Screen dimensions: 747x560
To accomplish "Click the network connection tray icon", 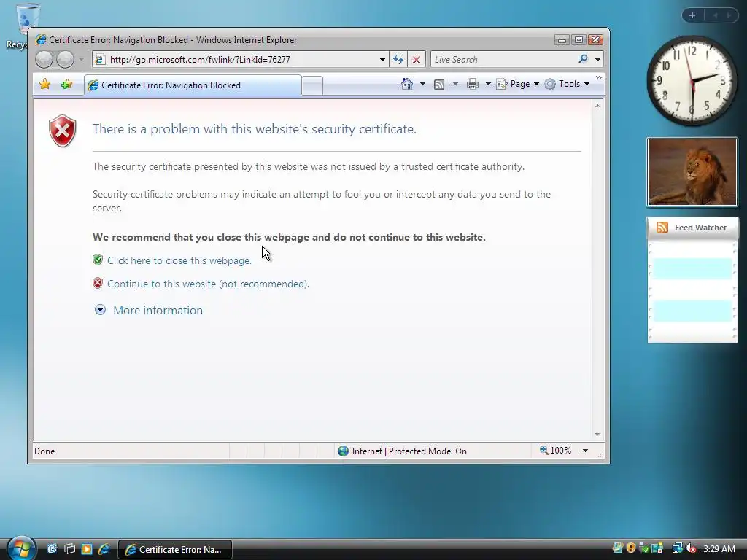I will pyautogui.click(x=677, y=548).
